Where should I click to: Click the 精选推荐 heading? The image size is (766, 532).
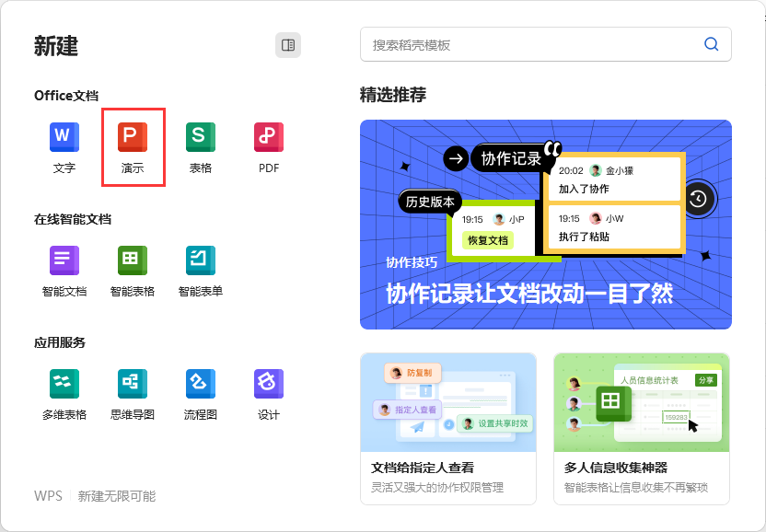[393, 94]
